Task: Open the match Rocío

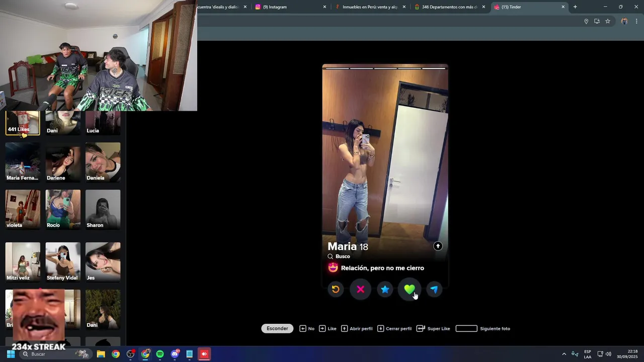Action: [63, 210]
